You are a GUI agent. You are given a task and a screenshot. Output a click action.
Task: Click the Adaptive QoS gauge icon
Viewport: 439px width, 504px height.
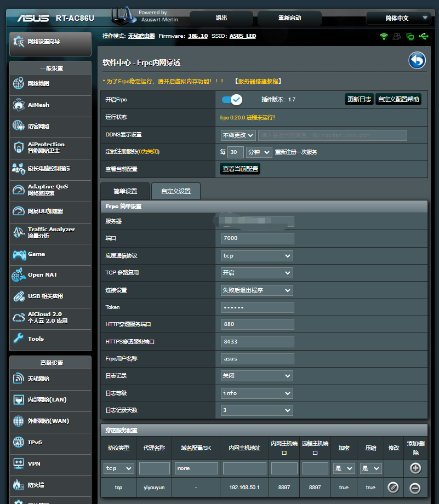(18, 190)
